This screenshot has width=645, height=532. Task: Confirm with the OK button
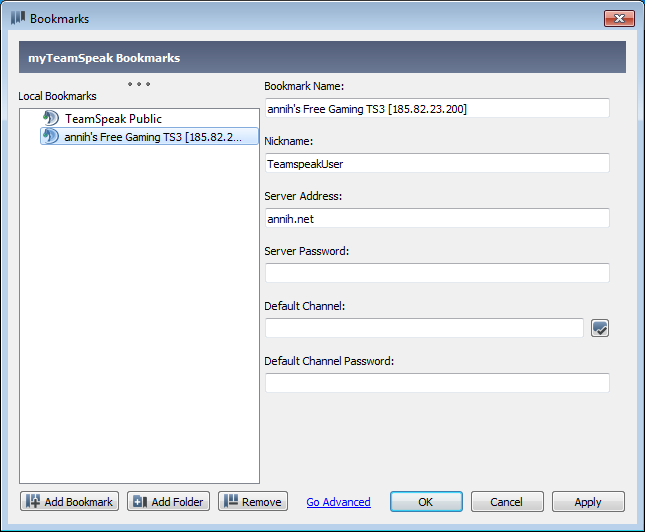pos(426,502)
